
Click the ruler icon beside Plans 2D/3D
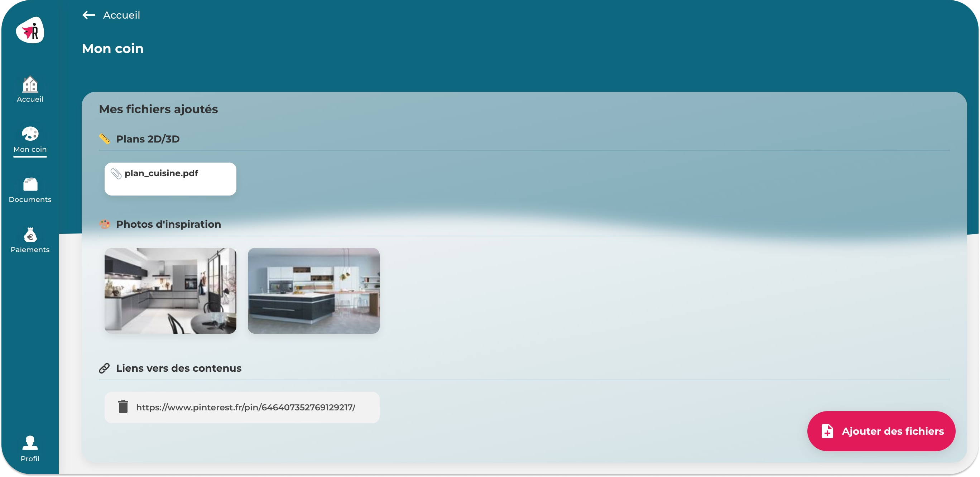click(x=105, y=139)
